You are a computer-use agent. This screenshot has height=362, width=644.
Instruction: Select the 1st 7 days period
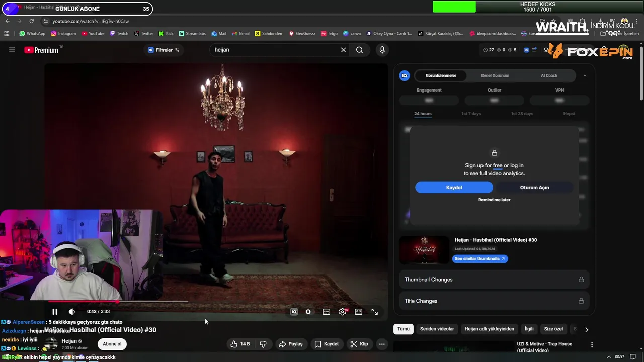[471, 114]
